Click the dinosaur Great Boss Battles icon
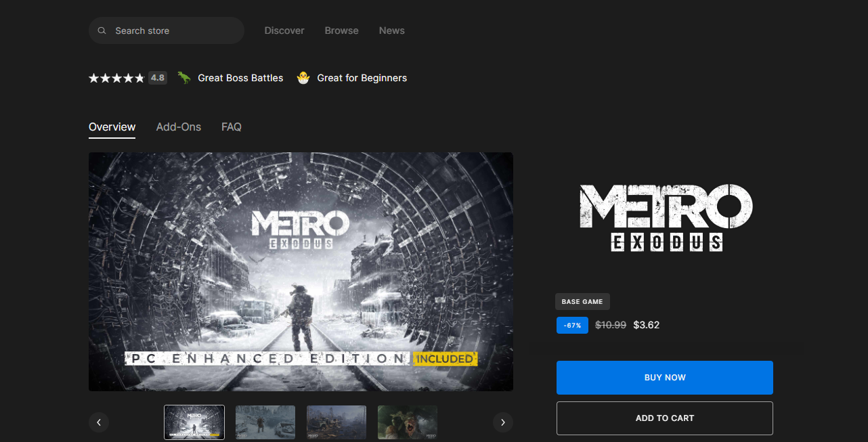The width and height of the screenshot is (868, 442). coord(184,78)
